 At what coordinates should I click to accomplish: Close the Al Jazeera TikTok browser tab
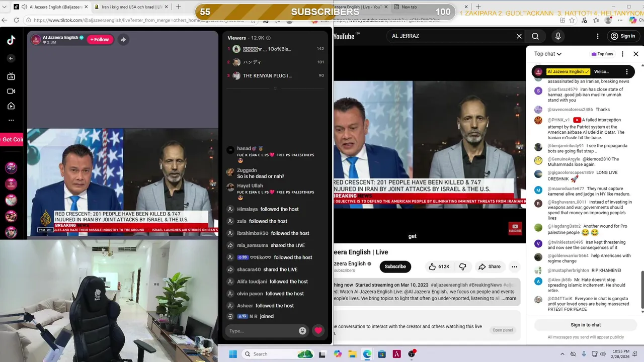pyautogui.click(x=86, y=7)
